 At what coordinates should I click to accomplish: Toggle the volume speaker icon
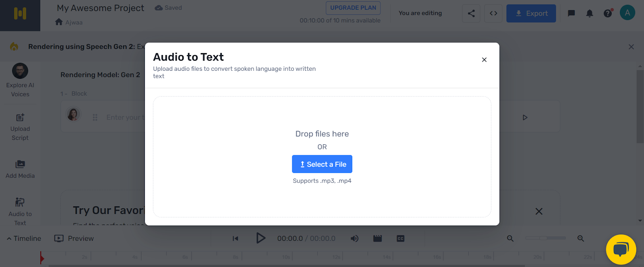click(354, 238)
